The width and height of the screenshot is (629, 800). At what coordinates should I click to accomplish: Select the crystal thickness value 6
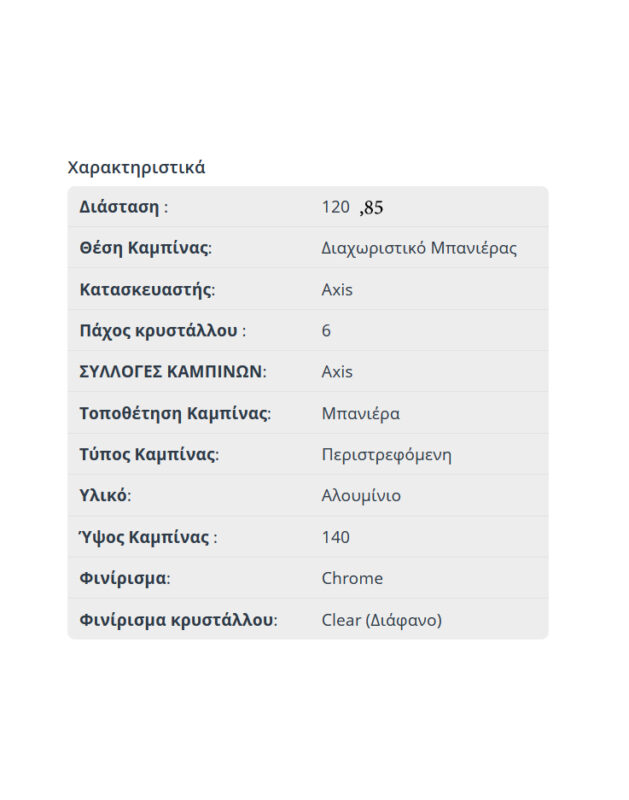pyautogui.click(x=326, y=331)
